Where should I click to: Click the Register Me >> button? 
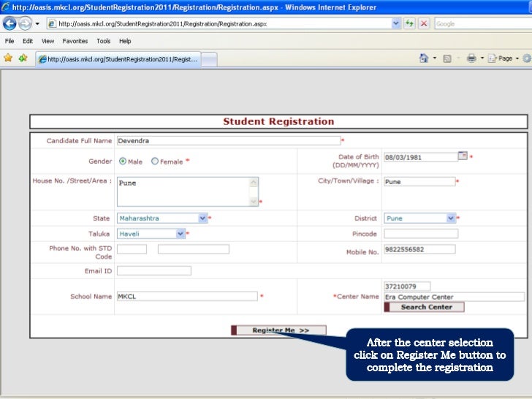tap(278, 330)
